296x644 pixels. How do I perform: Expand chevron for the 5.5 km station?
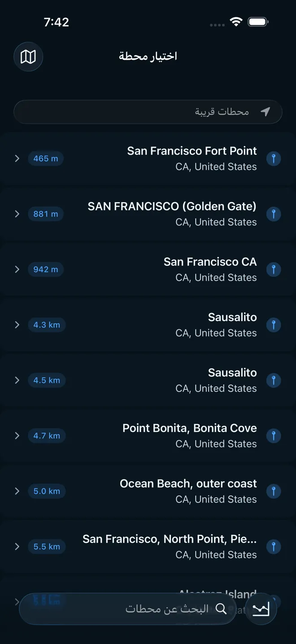[x=17, y=547]
